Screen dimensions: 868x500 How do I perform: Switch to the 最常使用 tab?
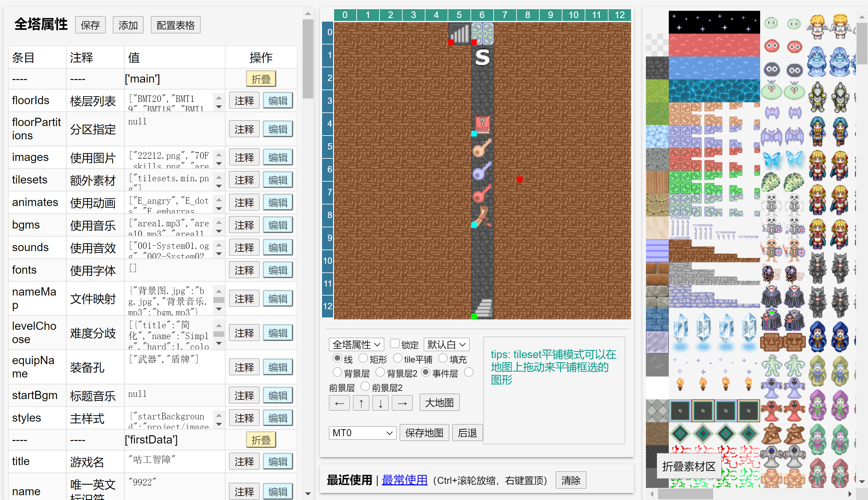click(x=404, y=480)
